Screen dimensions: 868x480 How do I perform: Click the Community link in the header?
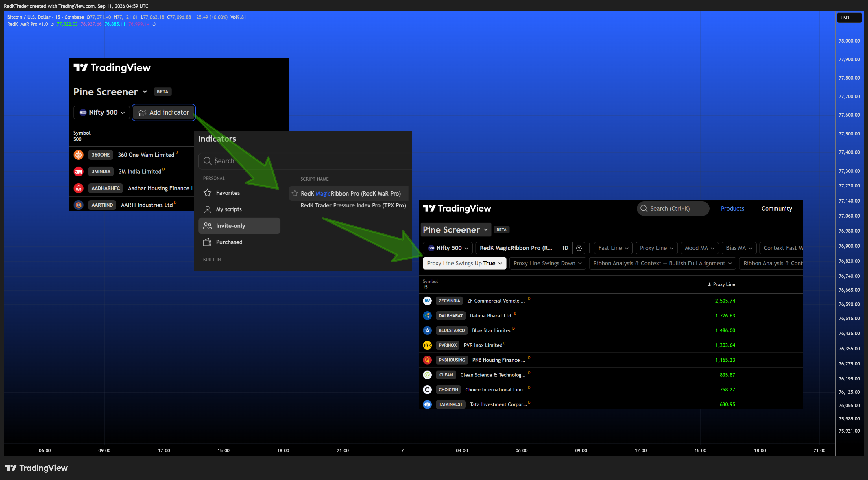click(776, 209)
